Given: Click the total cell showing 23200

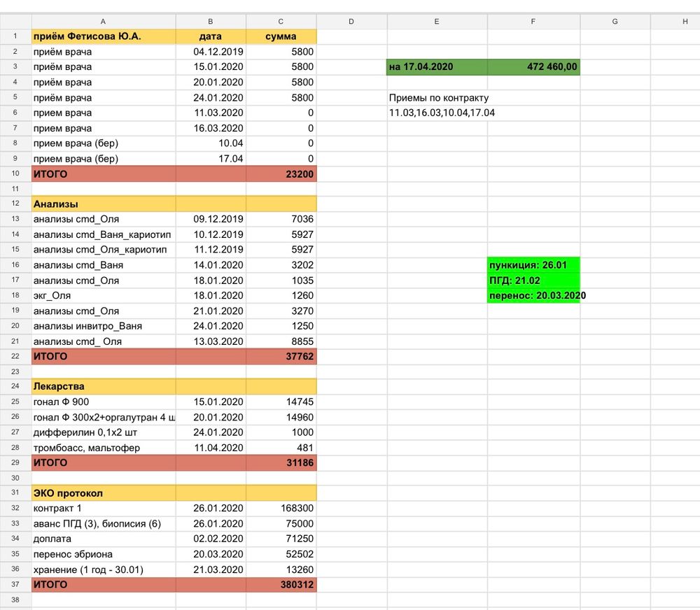Looking at the screenshot, I should click(x=281, y=174).
